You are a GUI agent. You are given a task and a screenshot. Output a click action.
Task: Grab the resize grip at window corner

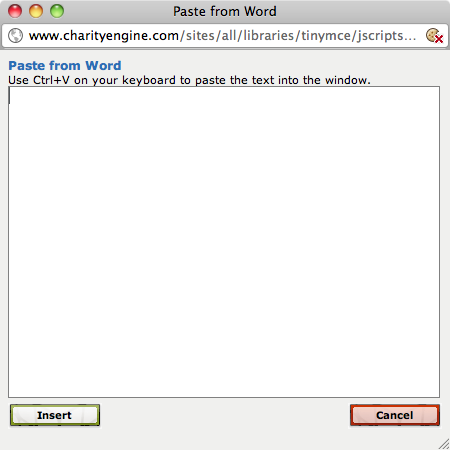(x=444, y=444)
